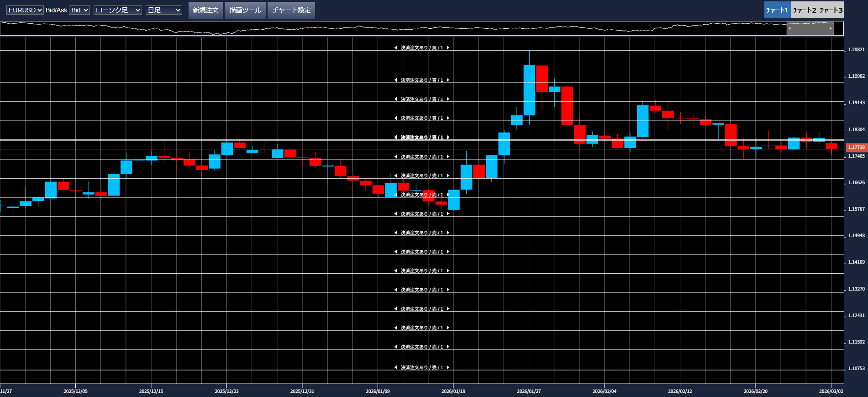Click right arrow on third 買 order label
Image resolution: width=868 pixels, height=397 pixels.
point(448,99)
